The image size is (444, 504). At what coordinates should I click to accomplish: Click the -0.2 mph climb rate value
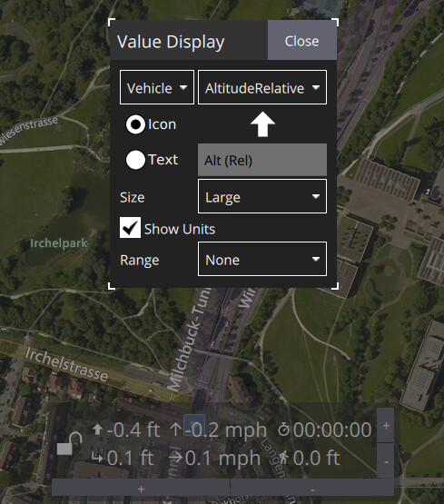[226, 430]
